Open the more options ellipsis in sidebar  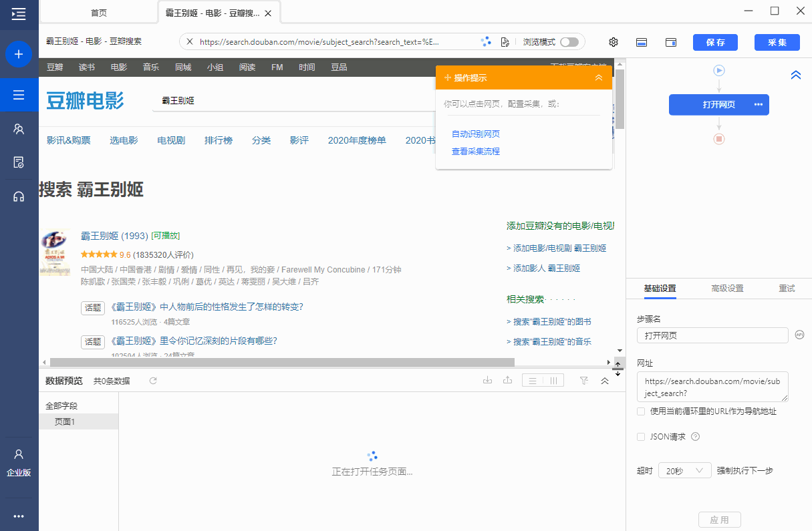coord(19,516)
